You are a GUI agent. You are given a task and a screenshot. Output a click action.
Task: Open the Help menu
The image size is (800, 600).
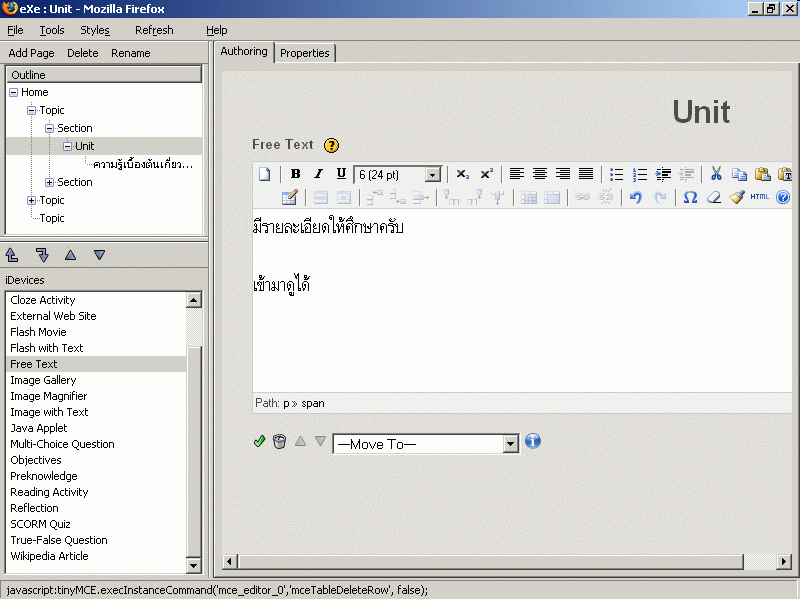(217, 31)
